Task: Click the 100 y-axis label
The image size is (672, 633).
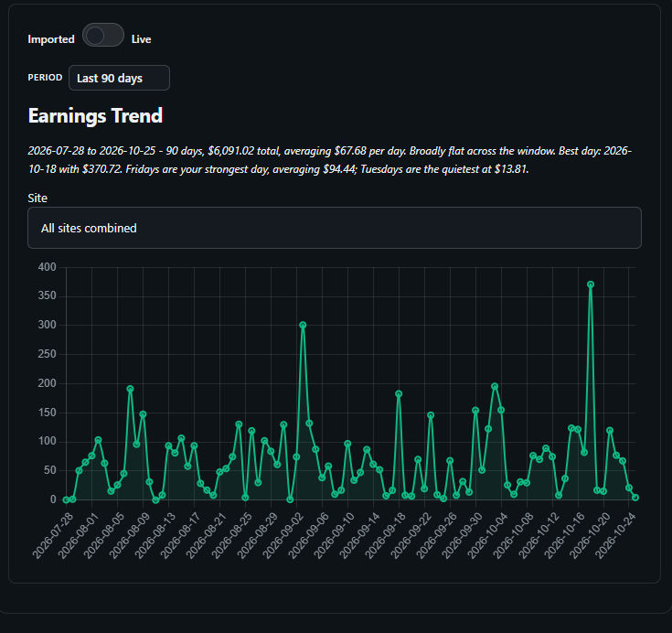Action: point(48,441)
